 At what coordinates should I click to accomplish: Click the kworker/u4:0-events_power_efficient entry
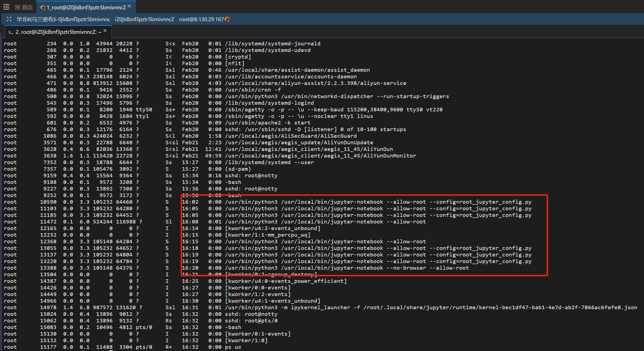pos(286,281)
